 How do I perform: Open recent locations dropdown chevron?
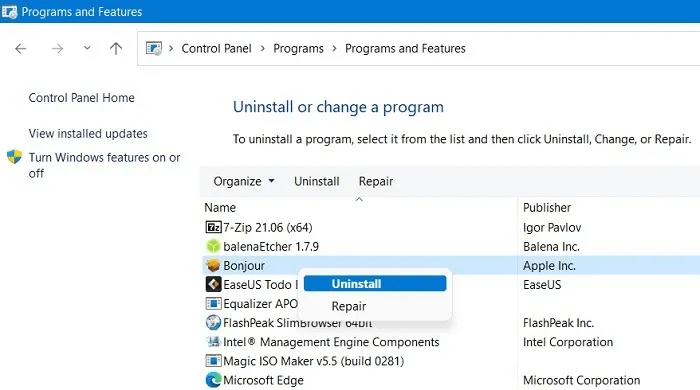(87, 48)
